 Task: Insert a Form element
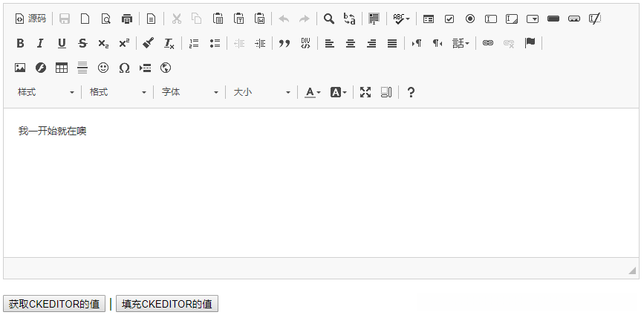point(429,19)
